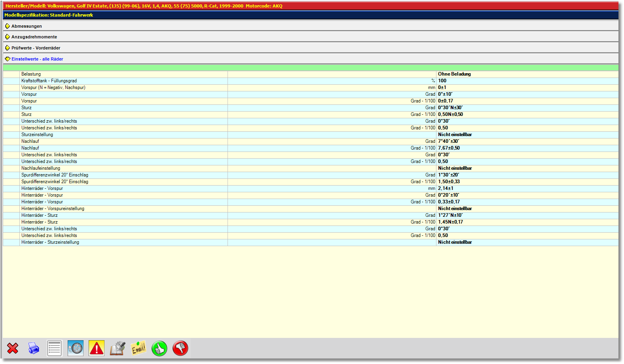Open the Abmessungen section label
This screenshot has width=624, height=364.
[27, 26]
